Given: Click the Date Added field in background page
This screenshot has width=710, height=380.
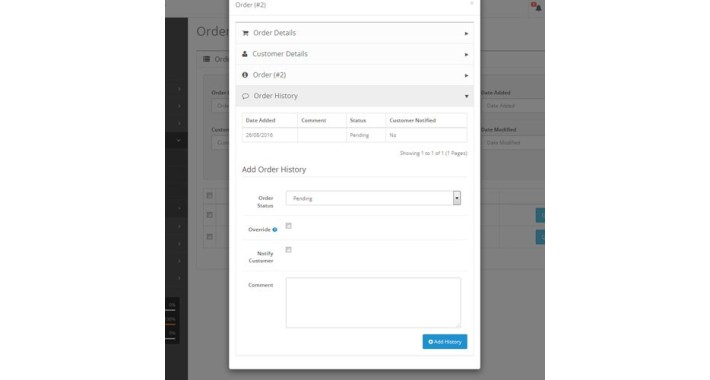Looking at the screenshot, I should (513, 106).
